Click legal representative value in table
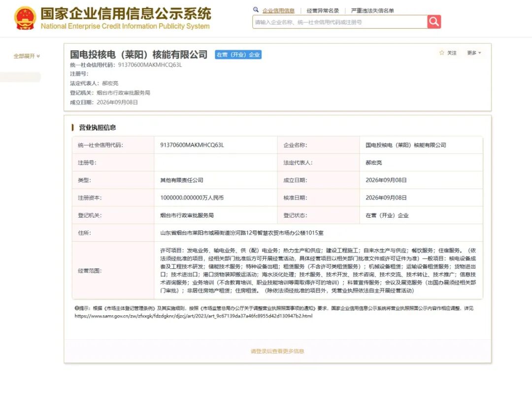This screenshot has width=532, height=393. pos(373,163)
